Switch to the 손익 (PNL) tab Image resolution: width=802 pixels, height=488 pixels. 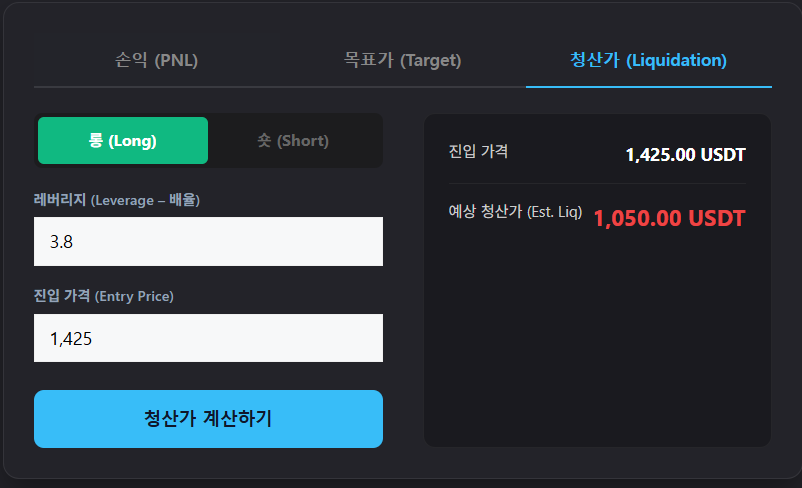click(156, 60)
